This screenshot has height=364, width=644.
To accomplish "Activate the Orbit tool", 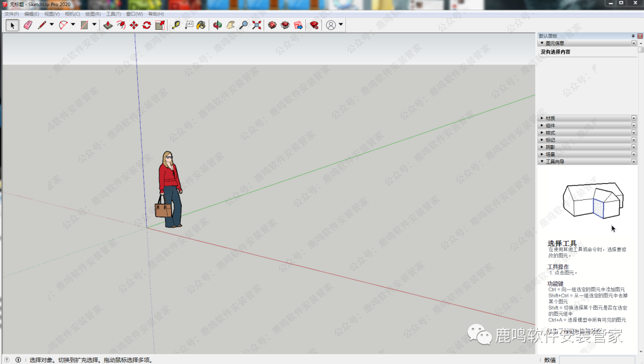I will (217, 25).
